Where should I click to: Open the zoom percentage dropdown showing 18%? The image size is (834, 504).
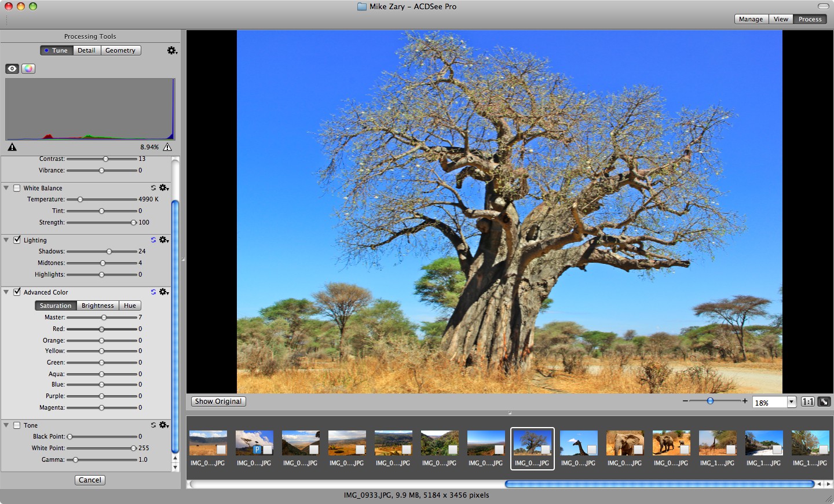pos(792,401)
